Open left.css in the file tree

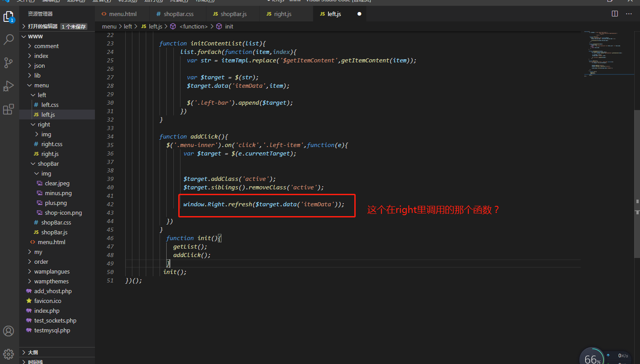click(57, 105)
